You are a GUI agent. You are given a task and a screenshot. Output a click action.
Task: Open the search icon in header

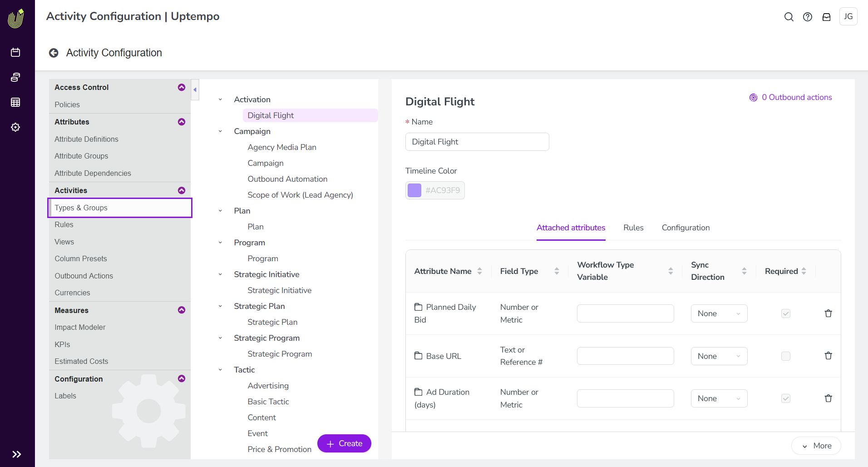pos(789,17)
